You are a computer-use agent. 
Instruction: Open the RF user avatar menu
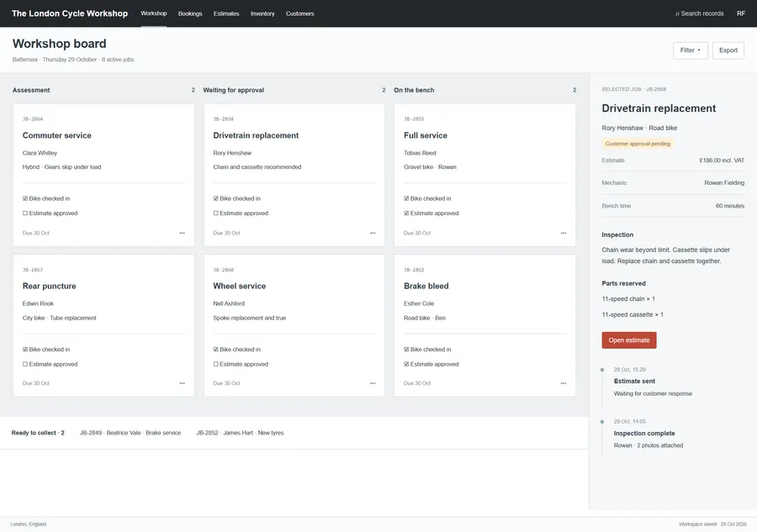tap(741, 13)
